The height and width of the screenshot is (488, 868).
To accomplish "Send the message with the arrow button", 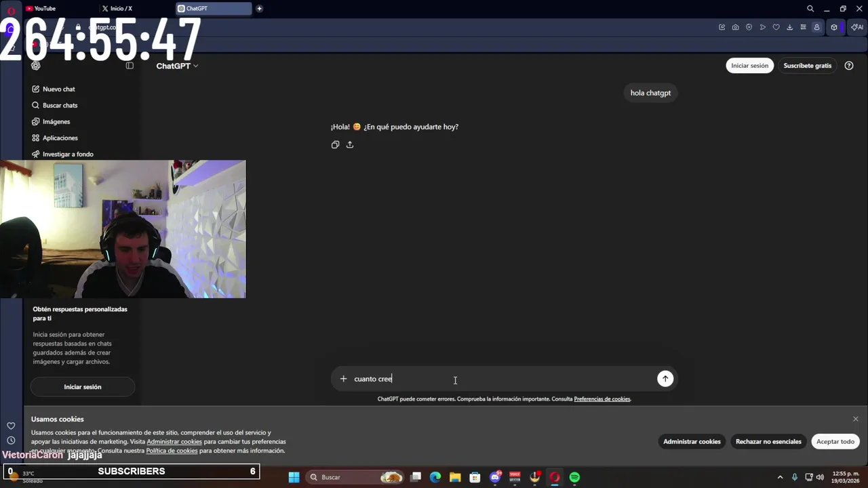I will 665,379.
